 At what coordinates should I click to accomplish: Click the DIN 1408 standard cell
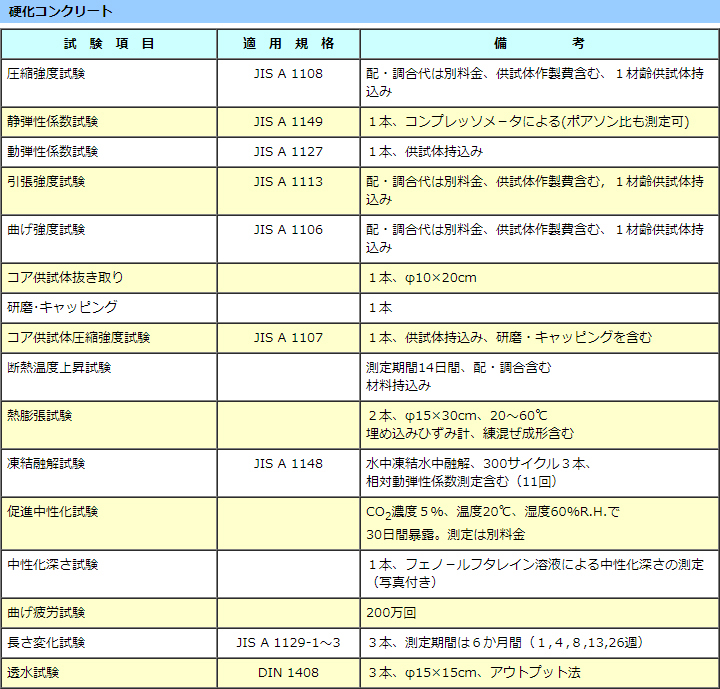288,673
